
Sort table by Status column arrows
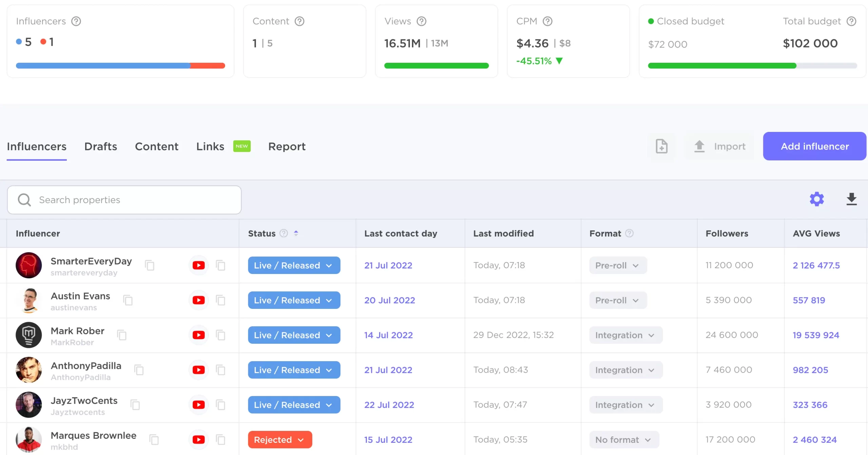tap(296, 233)
